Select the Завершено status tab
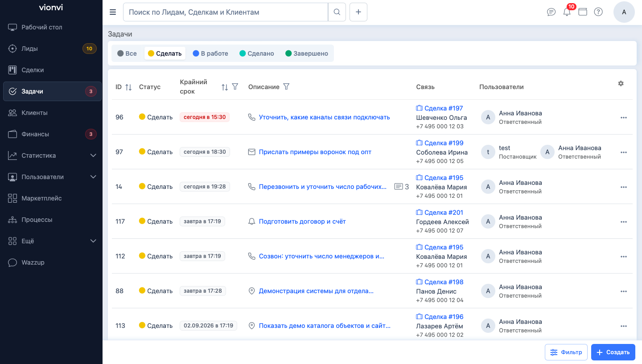Screen dimensions: 642x364 (x=307, y=53)
